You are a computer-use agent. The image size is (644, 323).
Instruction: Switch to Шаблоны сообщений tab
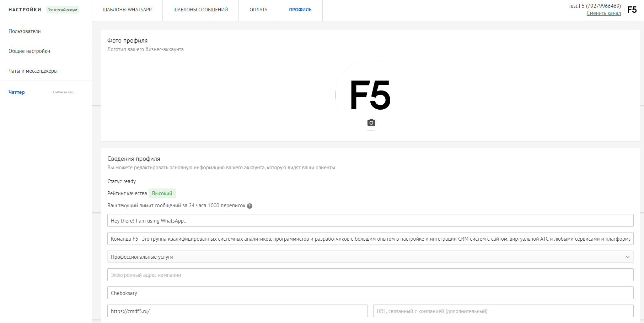200,10
